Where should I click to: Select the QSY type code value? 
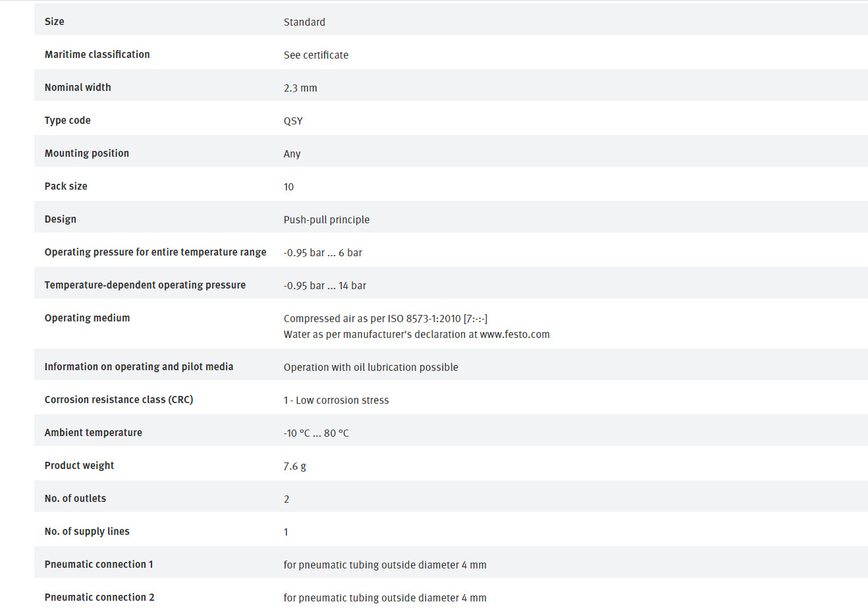pos(293,121)
